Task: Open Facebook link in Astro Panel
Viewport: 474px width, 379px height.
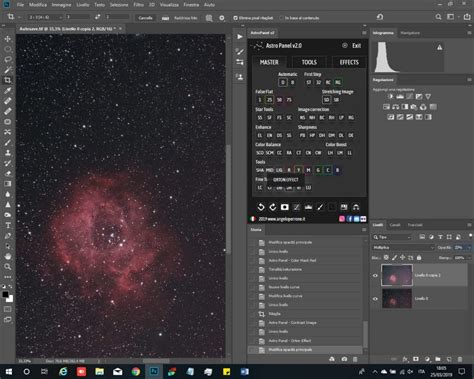Action: (349, 219)
